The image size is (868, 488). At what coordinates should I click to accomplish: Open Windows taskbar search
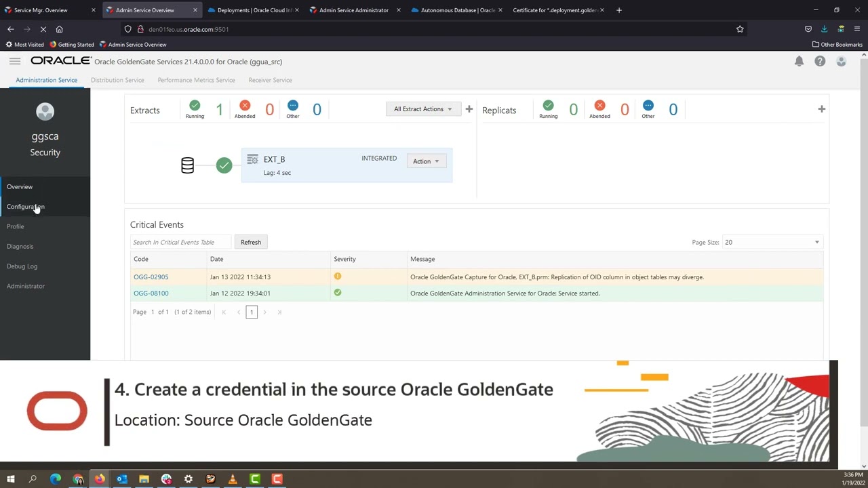[x=33, y=479]
